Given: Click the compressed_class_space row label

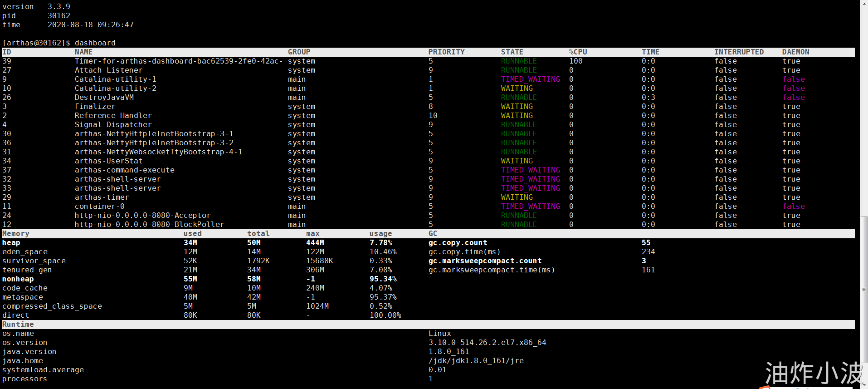Looking at the screenshot, I should coord(52,306).
